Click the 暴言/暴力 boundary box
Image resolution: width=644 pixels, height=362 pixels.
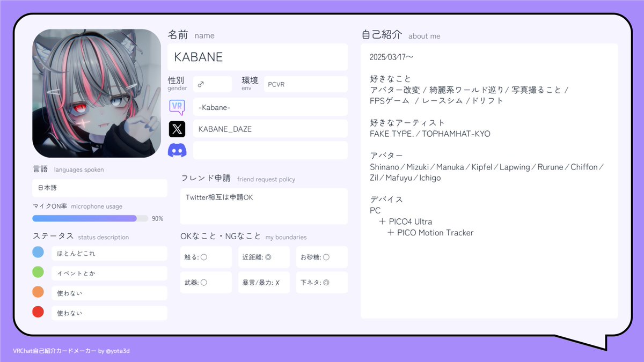264,282
